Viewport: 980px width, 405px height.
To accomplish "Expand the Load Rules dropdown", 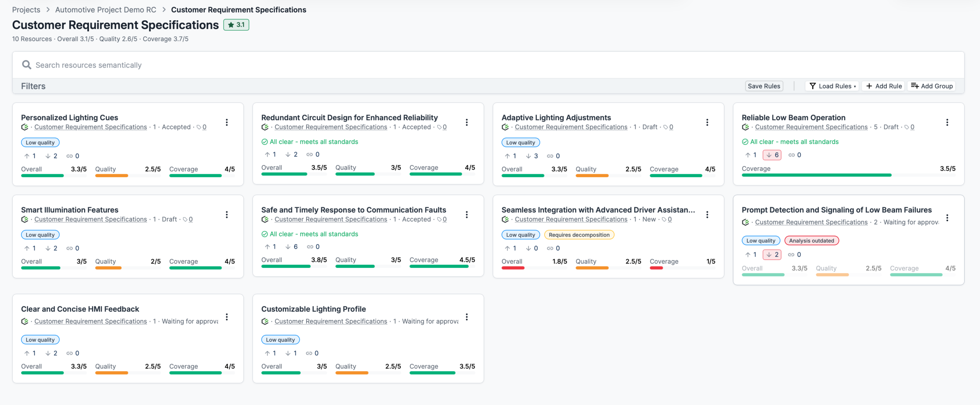I will point(832,86).
